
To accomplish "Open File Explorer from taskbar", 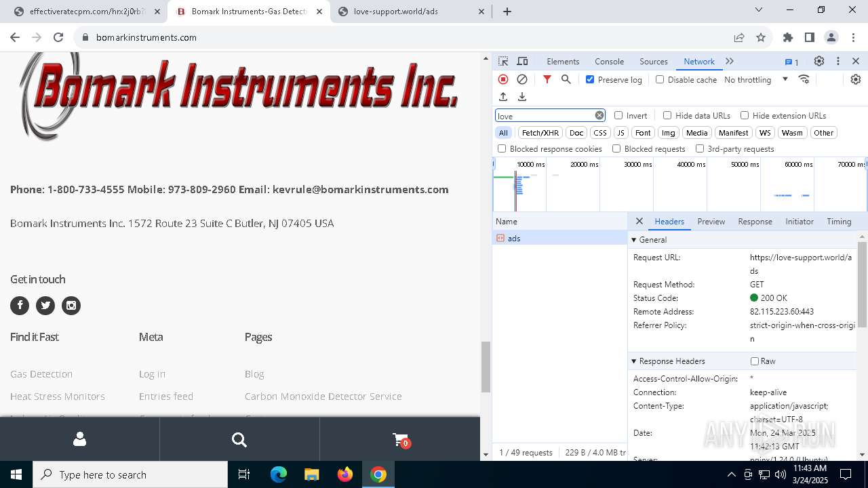I will pyautogui.click(x=311, y=474).
